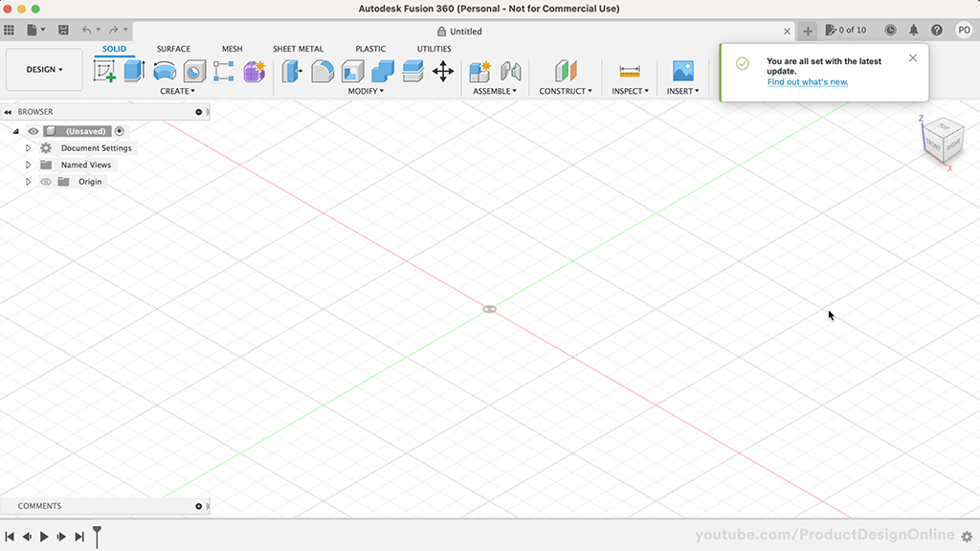Select the Shell tool icon
The width and height of the screenshot is (980, 551).
pyautogui.click(x=352, y=71)
